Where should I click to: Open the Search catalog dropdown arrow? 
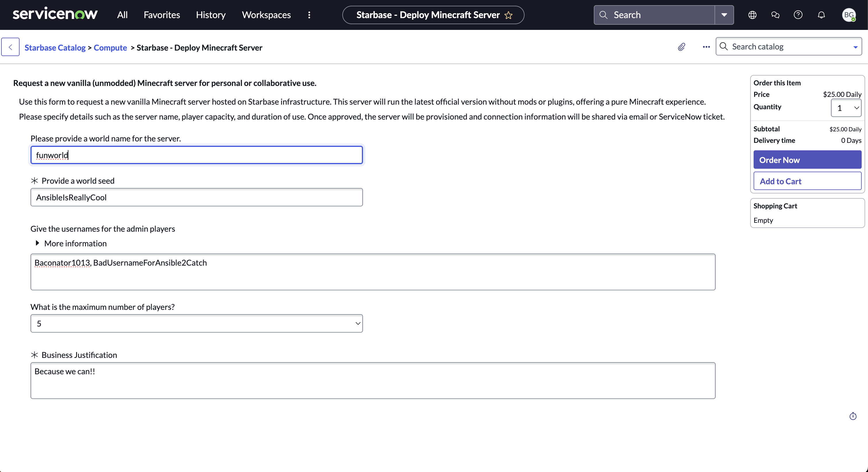(855, 47)
